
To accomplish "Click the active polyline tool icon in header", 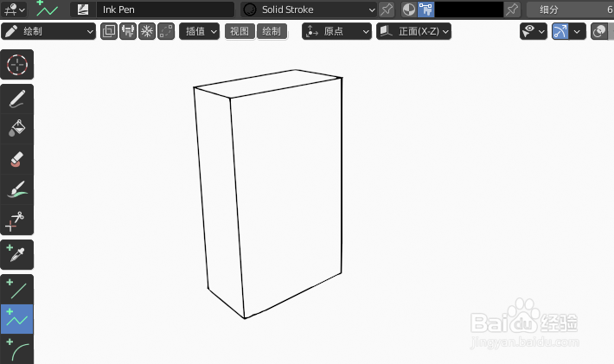I will (47, 9).
